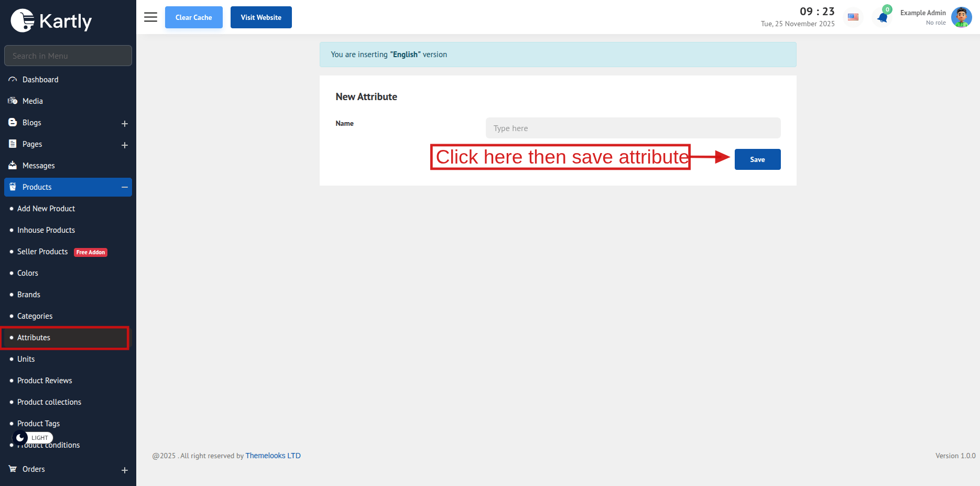This screenshot has width=980, height=486.
Task: Open Add New Product page
Action: [46, 209]
